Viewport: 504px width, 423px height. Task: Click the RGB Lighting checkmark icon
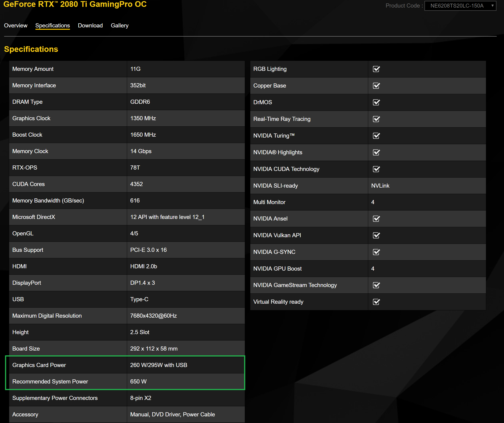pyautogui.click(x=376, y=69)
